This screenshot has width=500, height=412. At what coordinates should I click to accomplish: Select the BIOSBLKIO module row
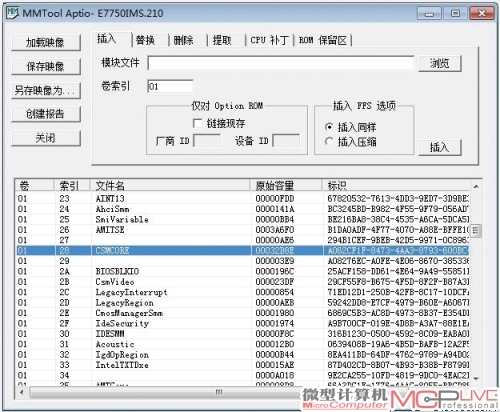[242, 271]
